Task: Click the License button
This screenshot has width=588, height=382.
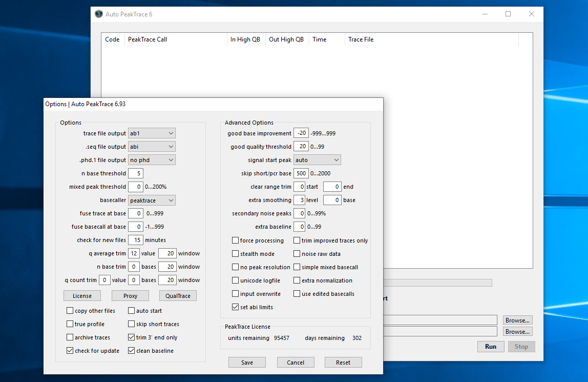Action: click(x=82, y=296)
